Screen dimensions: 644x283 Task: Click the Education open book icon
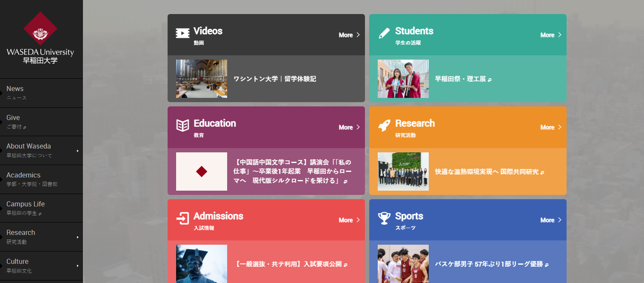click(182, 126)
